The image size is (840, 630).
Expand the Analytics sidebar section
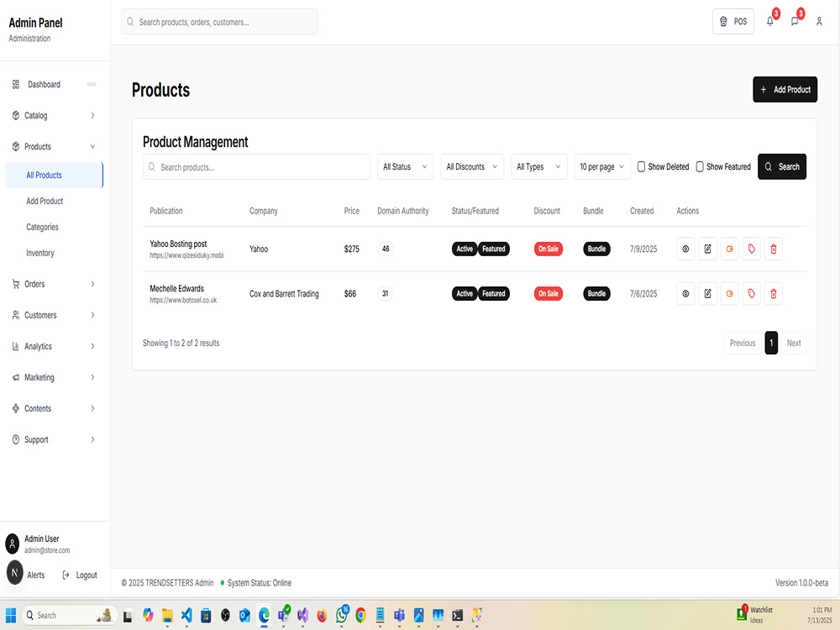coord(54,346)
